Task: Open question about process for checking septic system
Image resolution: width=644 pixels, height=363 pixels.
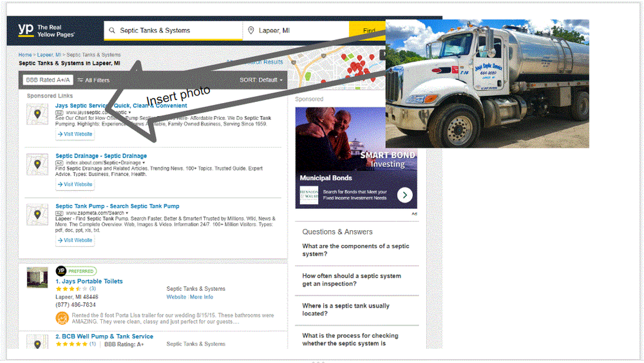Action: [350, 340]
